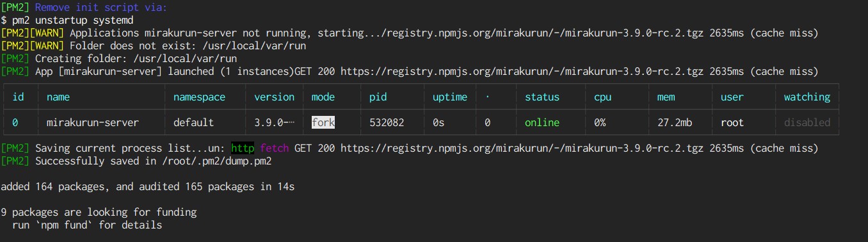Click 'mirakurun-server' in the table row

pyautogui.click(x=93, y=122)
